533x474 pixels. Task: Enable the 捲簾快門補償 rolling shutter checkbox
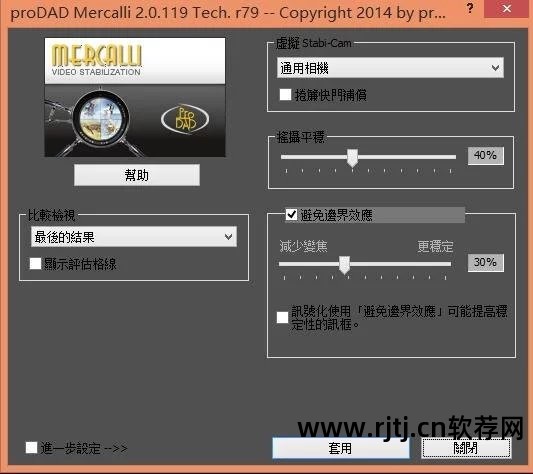click(285, 95)
